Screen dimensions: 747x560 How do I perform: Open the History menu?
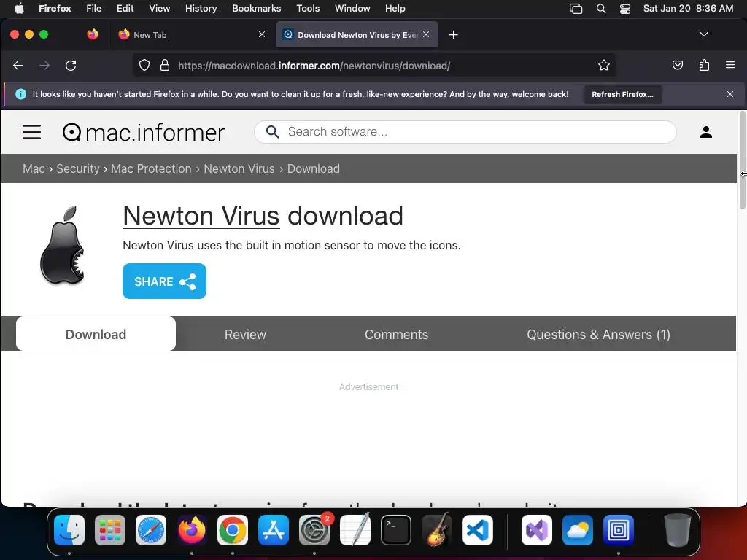(201, 9)
